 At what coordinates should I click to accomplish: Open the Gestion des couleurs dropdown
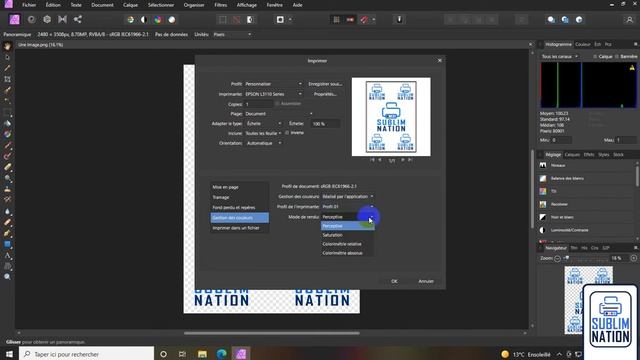(348, 196)
